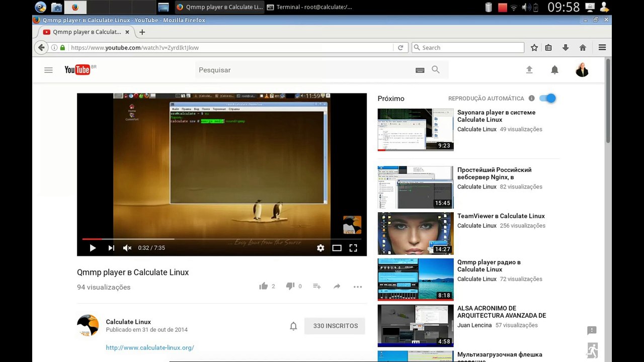Open Calculate Linux channel avatar
Viewport: 644px width, 362px height.
88,326
